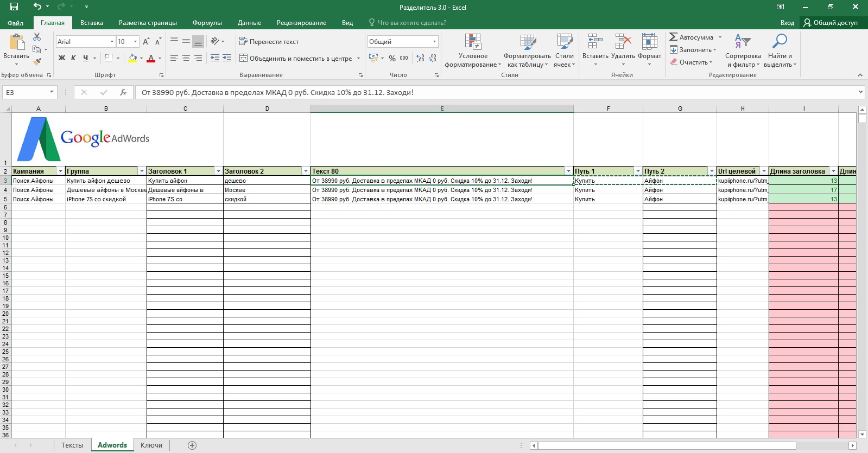Screen dimensions: 868x453
Task: Click Заполнить fill button
Action: click(x=692, y=50)
